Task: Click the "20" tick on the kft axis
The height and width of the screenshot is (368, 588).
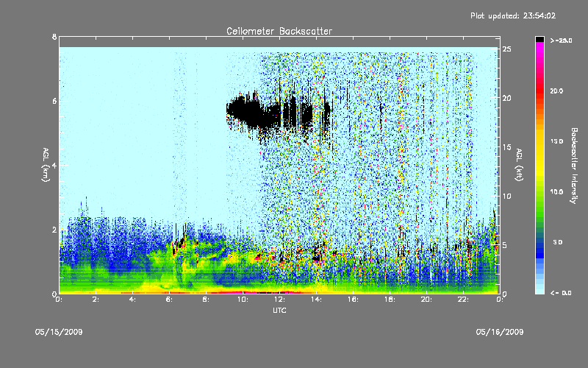Action: point(506,98)
